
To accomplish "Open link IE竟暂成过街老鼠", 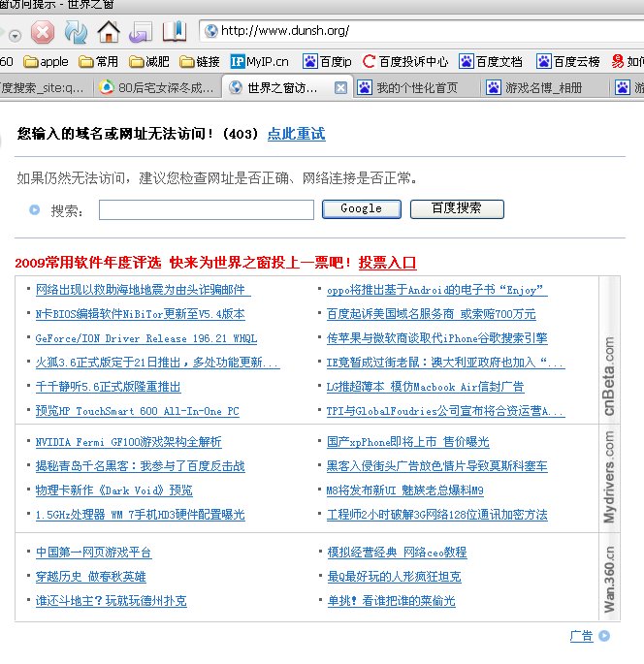I will click(x=446, y=363).
